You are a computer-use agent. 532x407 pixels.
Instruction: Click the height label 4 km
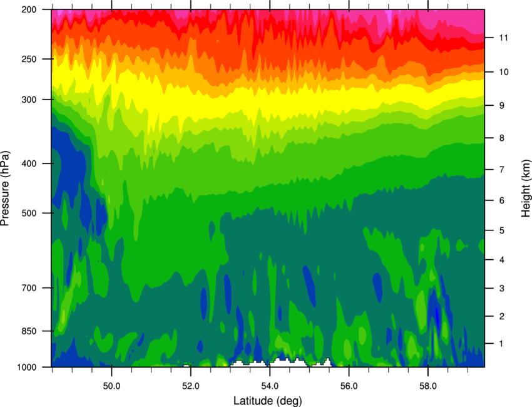[501, 260]
